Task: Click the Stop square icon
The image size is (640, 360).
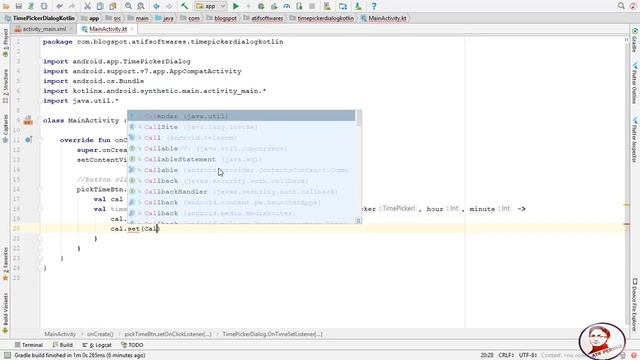Action: pyautogui.click(x=312, y=6)
